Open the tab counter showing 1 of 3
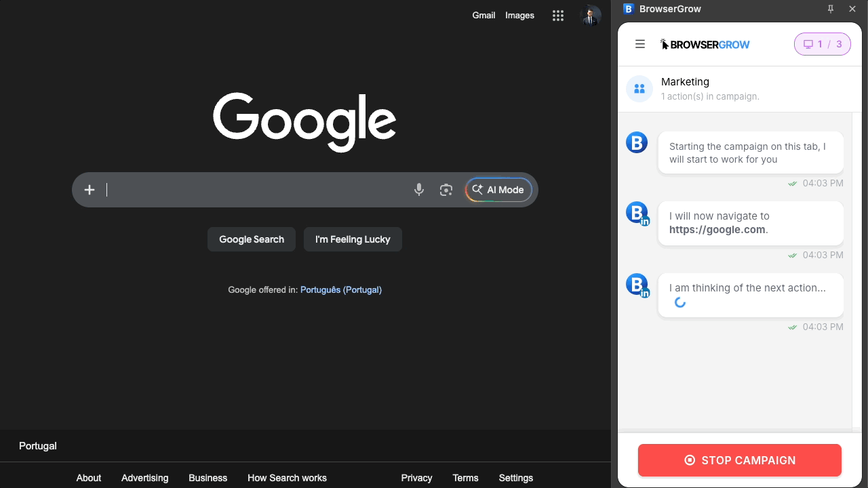Screen dimensions: 868x488 [822, 43]
